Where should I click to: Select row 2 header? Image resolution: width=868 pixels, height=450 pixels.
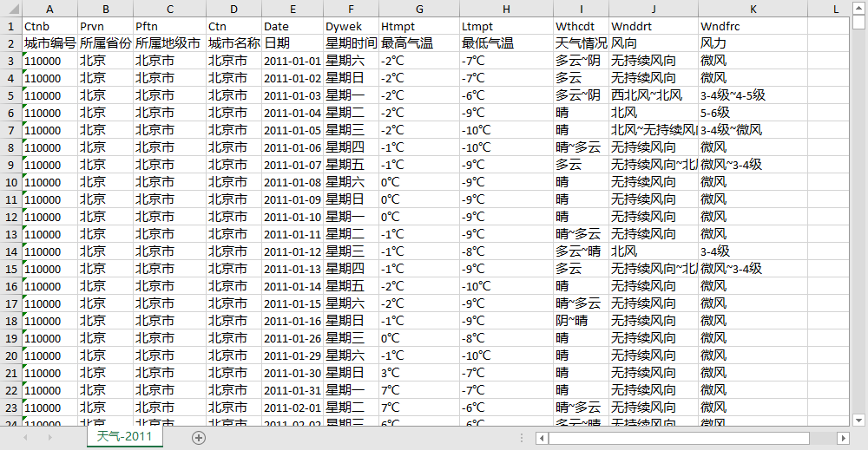pos(11,43)
